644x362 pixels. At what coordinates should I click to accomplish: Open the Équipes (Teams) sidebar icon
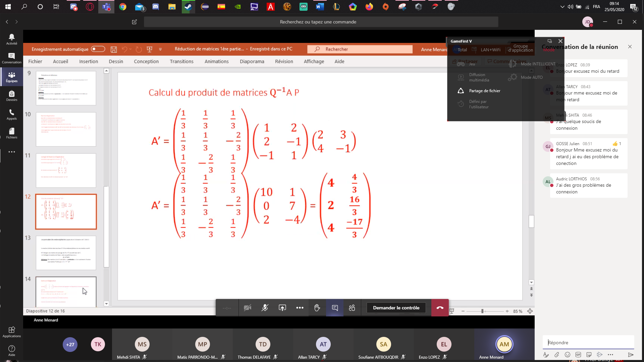[x=11, y=77]
